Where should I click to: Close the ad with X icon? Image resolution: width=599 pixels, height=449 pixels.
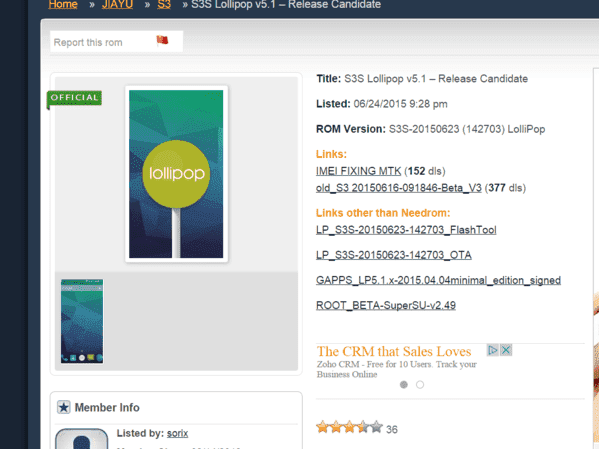pyautogui.click(x=506, y=350)
